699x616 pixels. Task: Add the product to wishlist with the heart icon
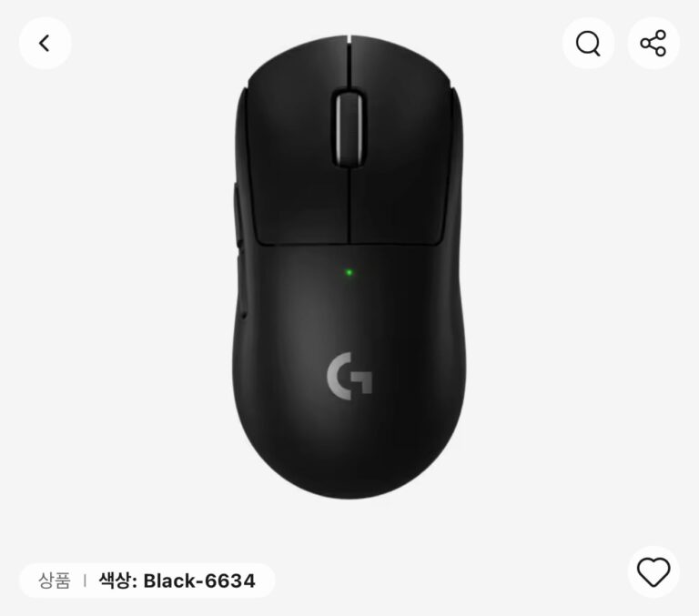point(653,572)
